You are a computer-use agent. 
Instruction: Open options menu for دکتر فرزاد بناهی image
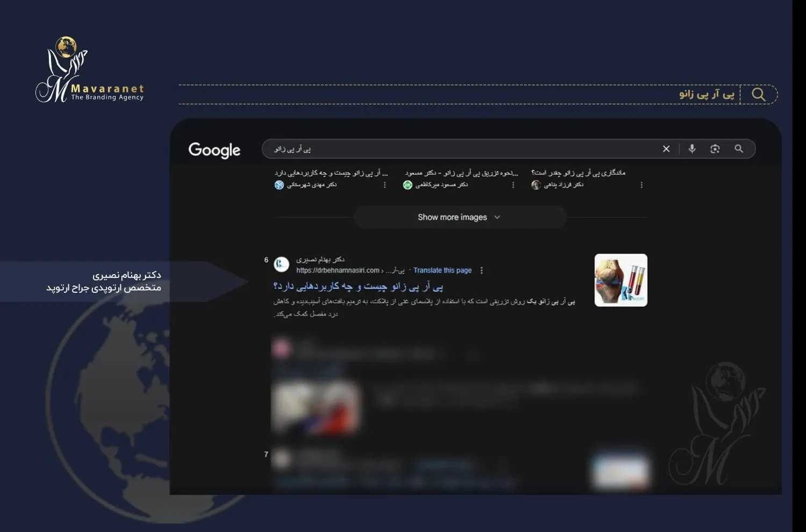[x=642, y=185]
